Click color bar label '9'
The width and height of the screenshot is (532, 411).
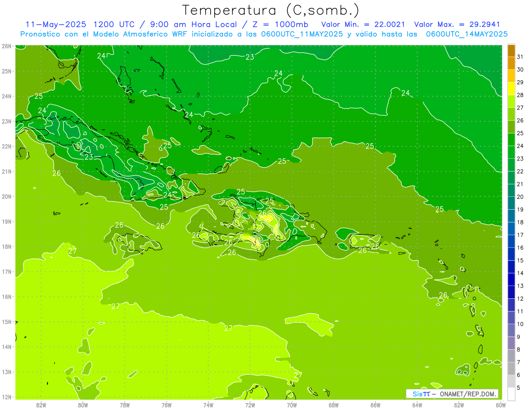518,337
